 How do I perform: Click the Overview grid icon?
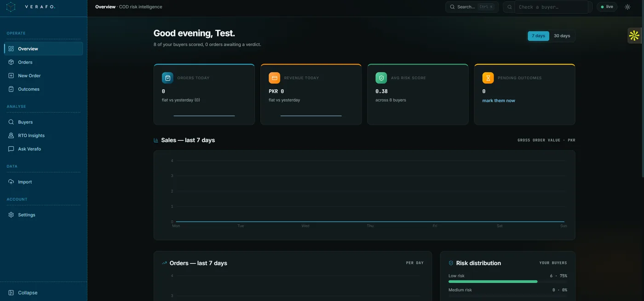coord(11,49)
